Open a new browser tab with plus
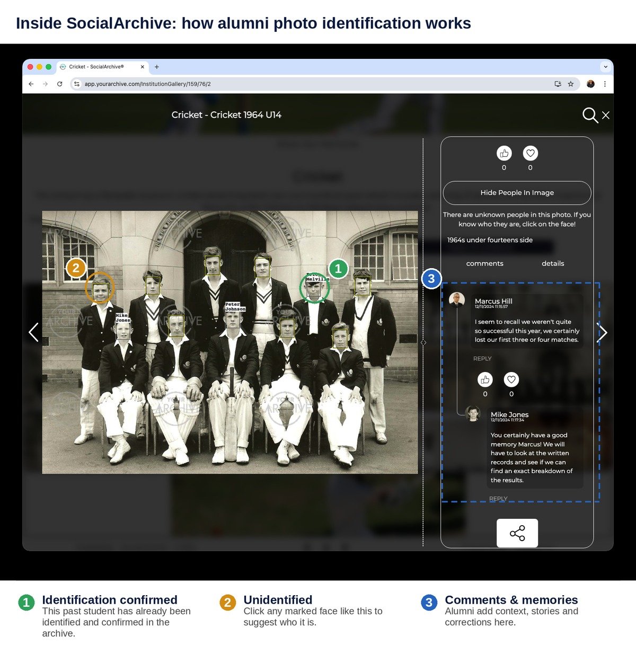This screenshot has width=636, height=672. pyautogui.click(x=156, y=67)
